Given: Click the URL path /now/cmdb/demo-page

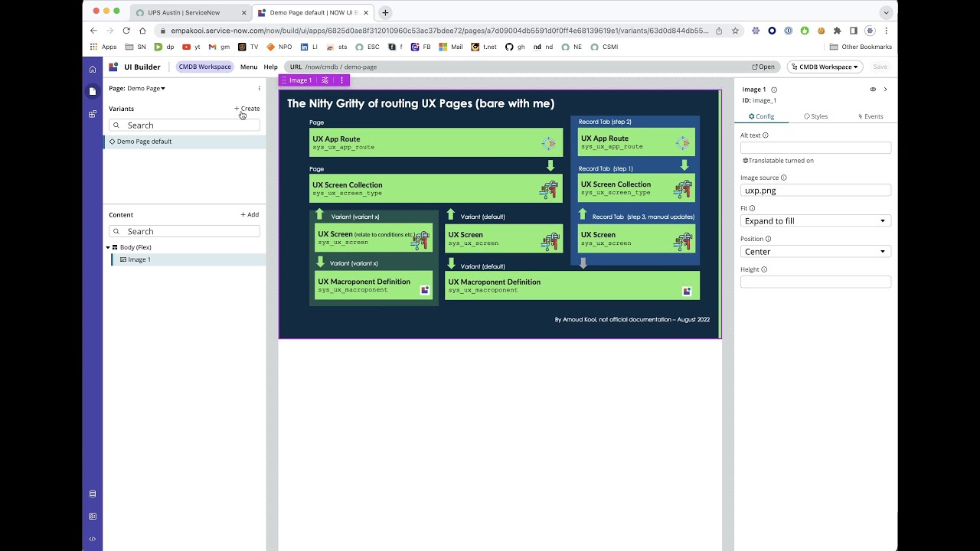Looking at the screenshot, I should (x=341, y=67).
